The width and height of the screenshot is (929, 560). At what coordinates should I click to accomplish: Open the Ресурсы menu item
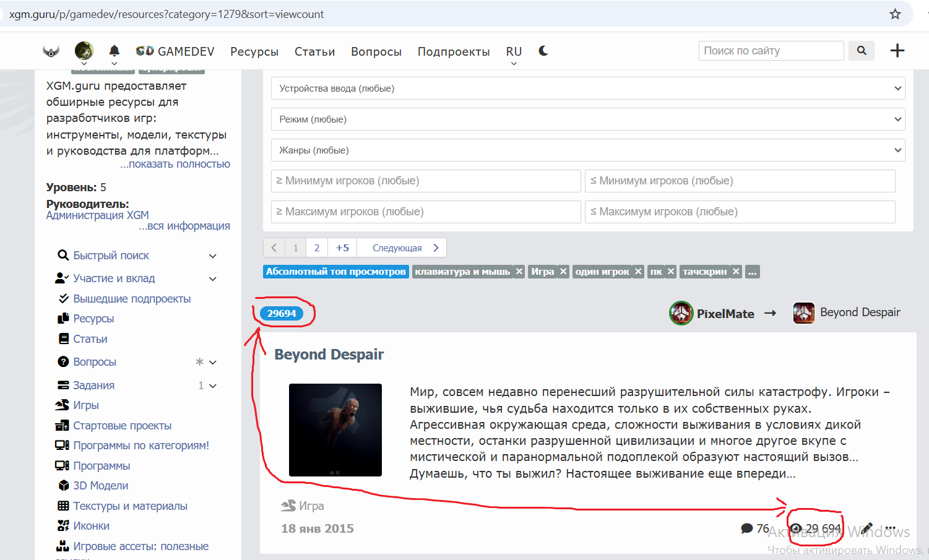tap(254, 51)
